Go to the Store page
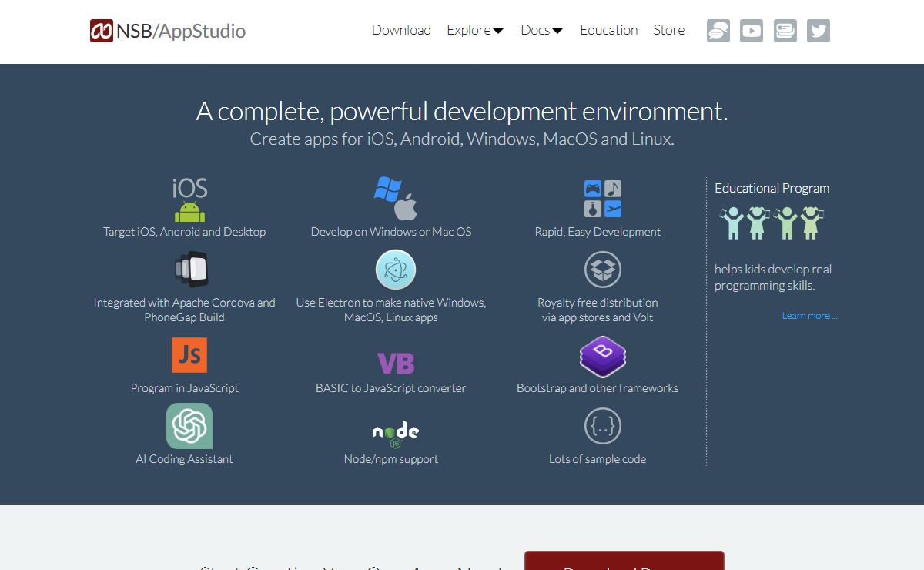This screenshot has width=924, height=570. tap(668, 30)
